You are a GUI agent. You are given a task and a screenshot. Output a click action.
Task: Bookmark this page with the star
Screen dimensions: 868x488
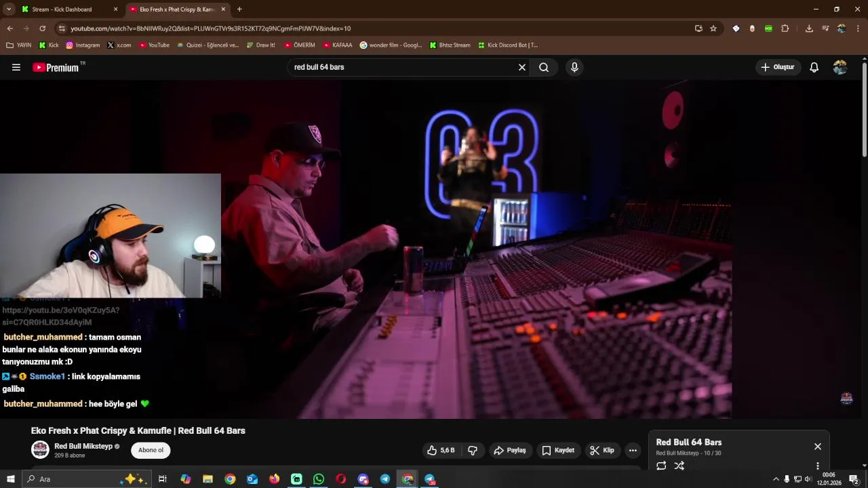coord(713,28)
